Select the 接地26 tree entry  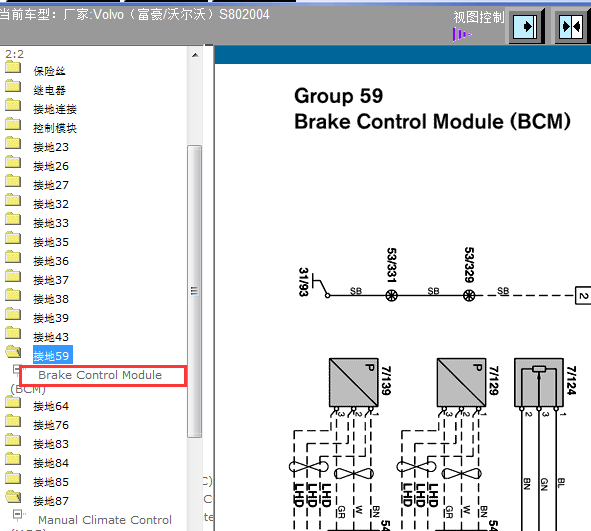pos(51,166)
